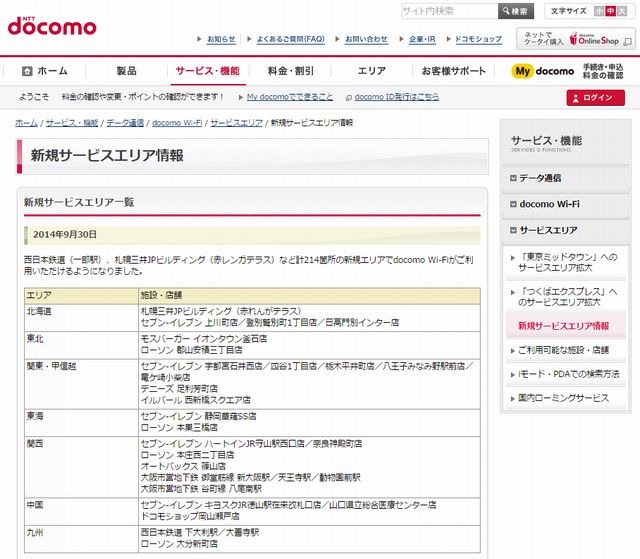
Task: Open the サービス・機能 menu tab
Action: click(208, 71)
